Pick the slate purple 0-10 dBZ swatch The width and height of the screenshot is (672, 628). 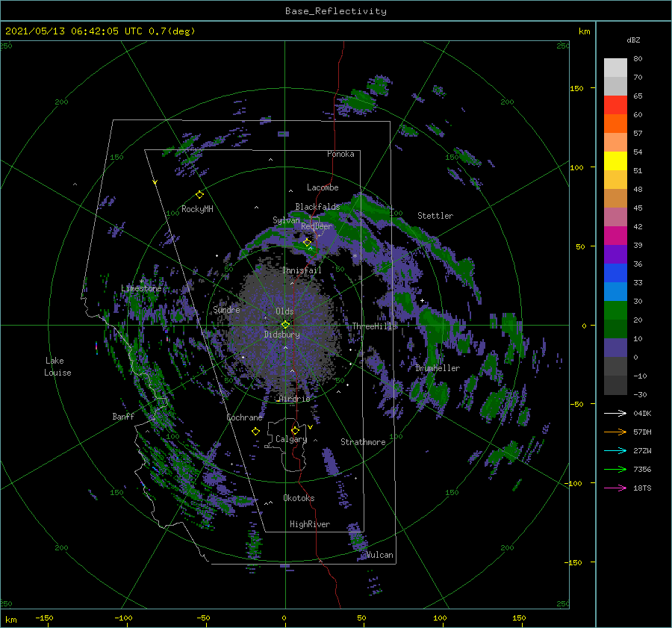pos(615,348)
